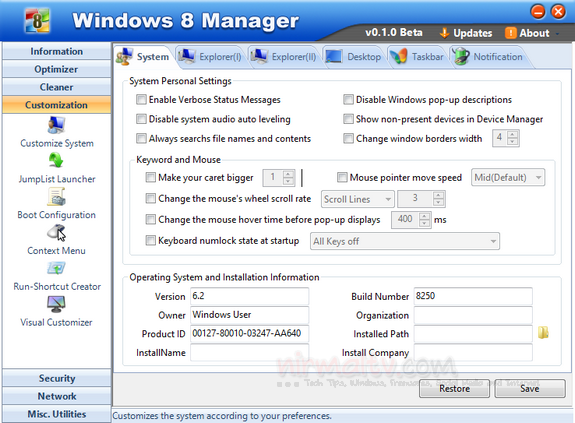Launch JumpList Launcher green arrow icon
Image resolution: width=575 pixels, height=423 pixels.
[56, 161]
